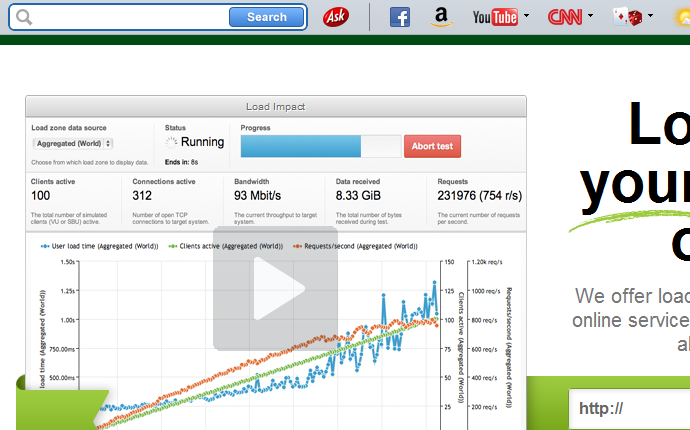The width and height of the screenshot is (690, 430).
Task: Click the Progress label
Action: (255, 128)
